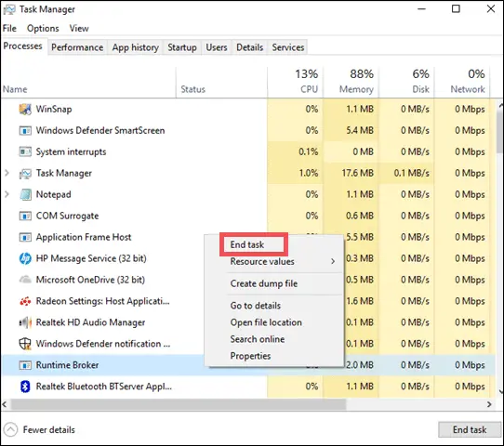Click the Fewer details link
The image size is (504, 446).
[49, 429]
